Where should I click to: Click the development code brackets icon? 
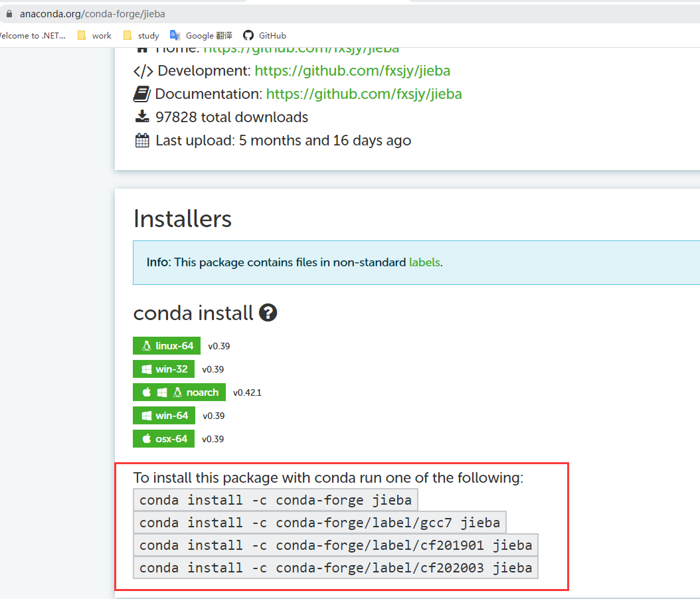141,70
